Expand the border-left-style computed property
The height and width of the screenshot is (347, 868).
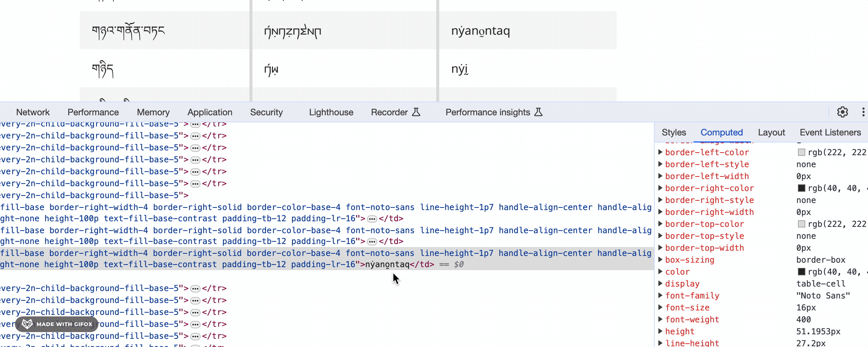(661, 164)
